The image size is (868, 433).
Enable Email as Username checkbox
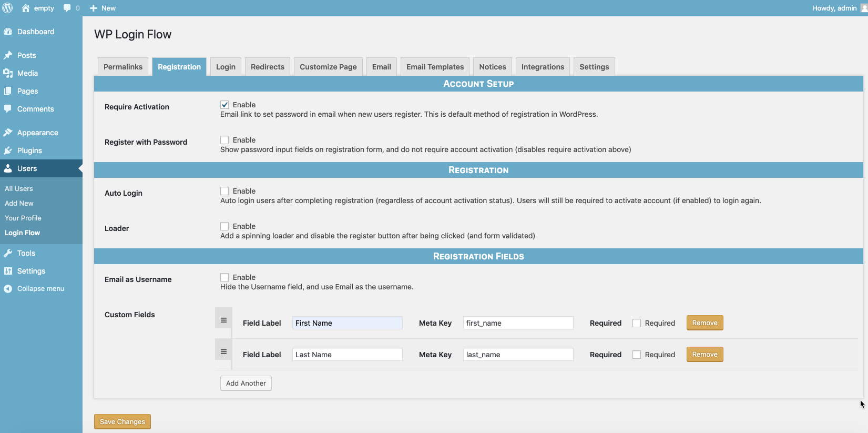(224, 277)
